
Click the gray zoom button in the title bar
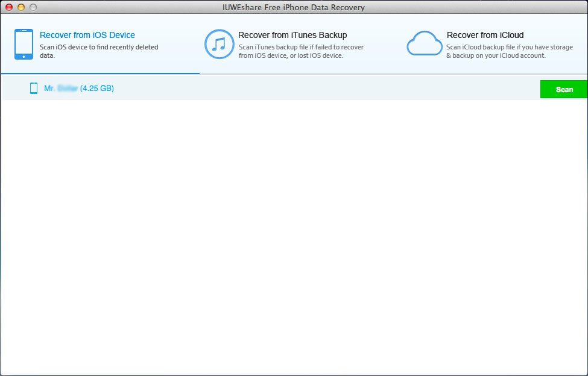(33, 7)
